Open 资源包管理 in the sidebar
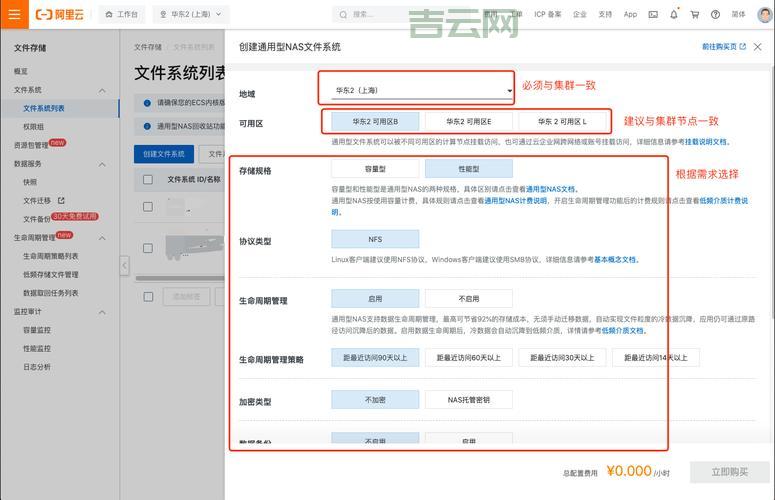Image resolution: width=775 pixels, height=500 pixels. pos(31,145)
